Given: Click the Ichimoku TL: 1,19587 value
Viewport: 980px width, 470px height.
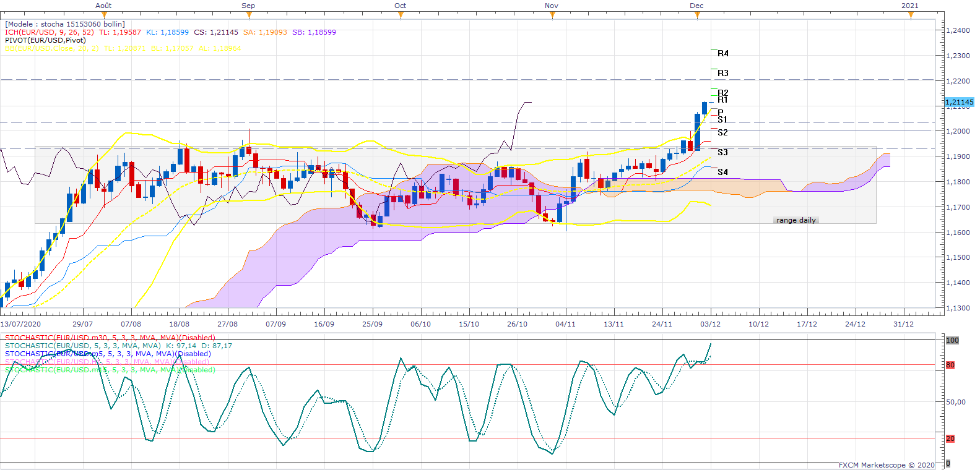Looking at the screenshot, I should coord(120,32).
